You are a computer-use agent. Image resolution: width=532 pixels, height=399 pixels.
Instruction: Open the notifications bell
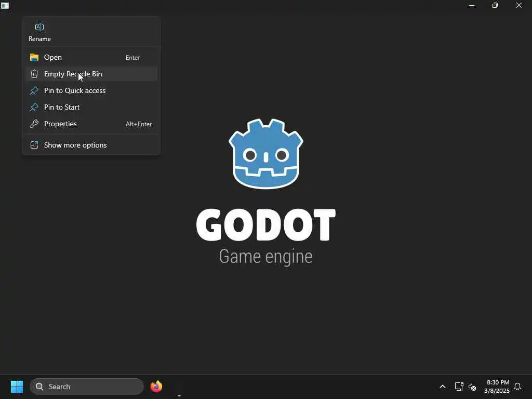click(517, 387)
